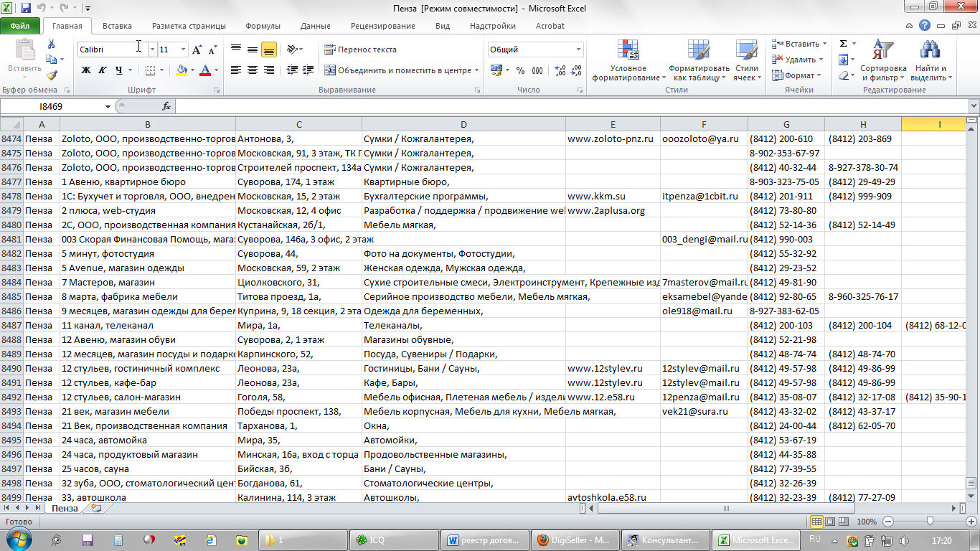Open the font name Calibri dropdown

coord(152,50)
